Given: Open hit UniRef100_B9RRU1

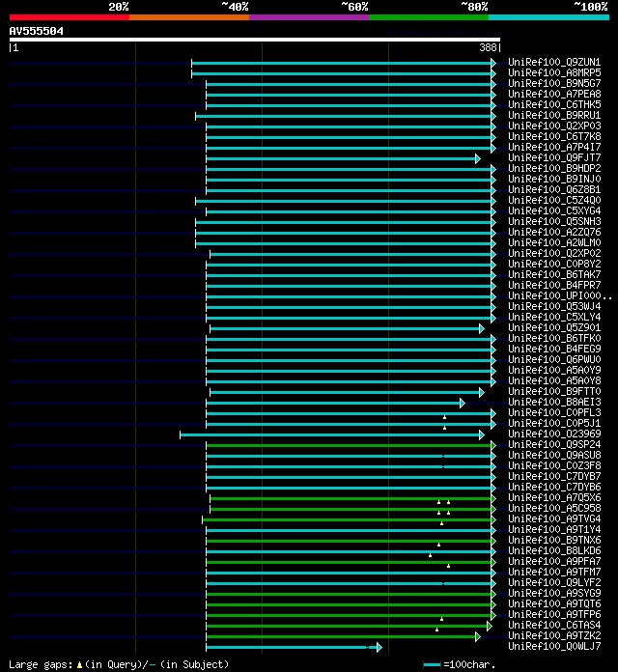Looking at the screenshot, I should point(554,115).
